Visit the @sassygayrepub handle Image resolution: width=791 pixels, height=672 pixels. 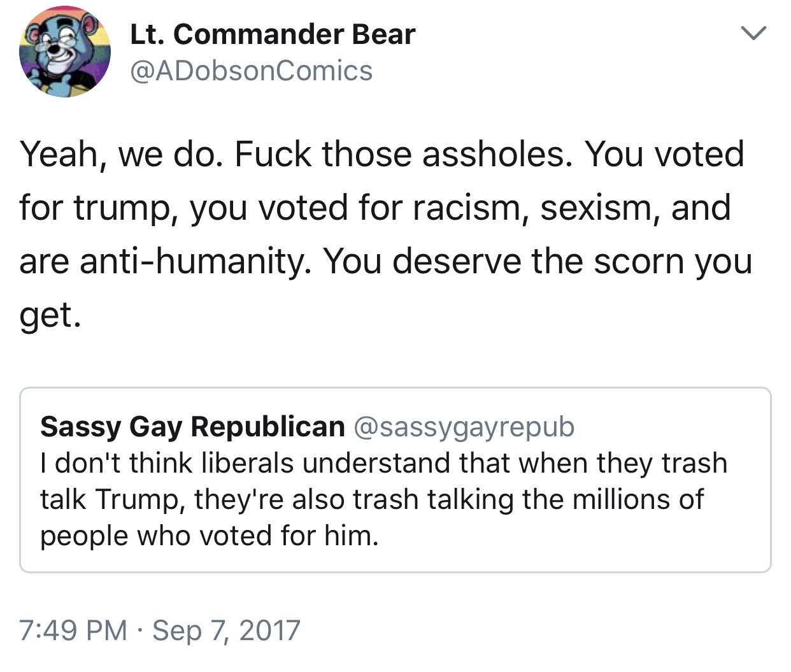point(464,427)
